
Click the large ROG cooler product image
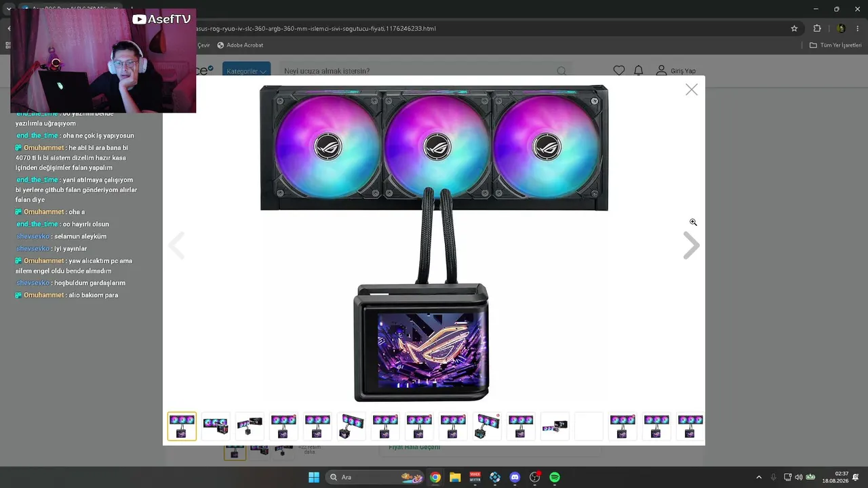(434, 244)
